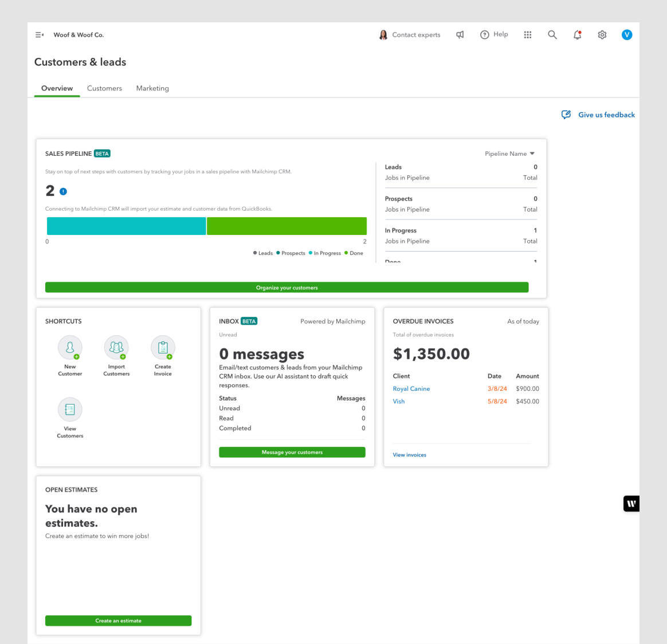Open the apps grid icon
The image size is (667, 644).
pyautogui.click(x=527, y=34)
